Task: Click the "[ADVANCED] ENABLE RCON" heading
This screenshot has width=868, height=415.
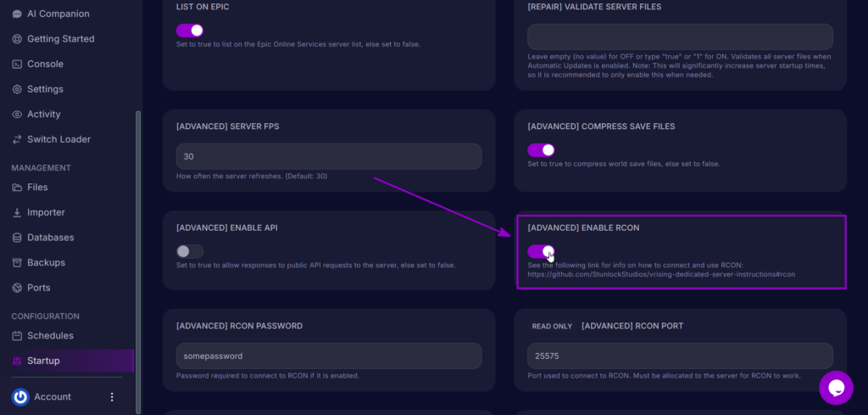Action: [x=583, y=228]
